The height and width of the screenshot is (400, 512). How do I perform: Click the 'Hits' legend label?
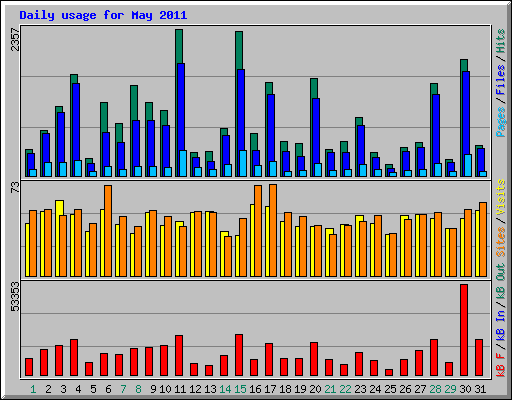pos(500,41)
